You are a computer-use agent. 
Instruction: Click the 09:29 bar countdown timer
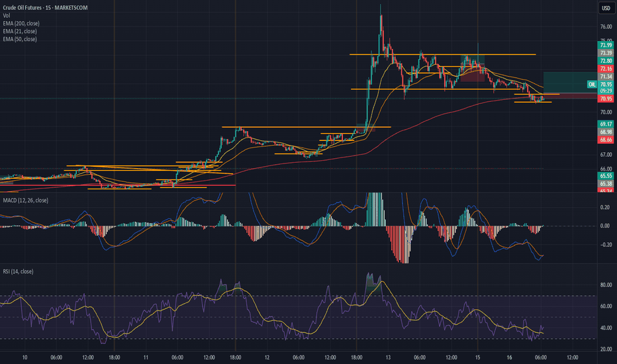(606, 91)
